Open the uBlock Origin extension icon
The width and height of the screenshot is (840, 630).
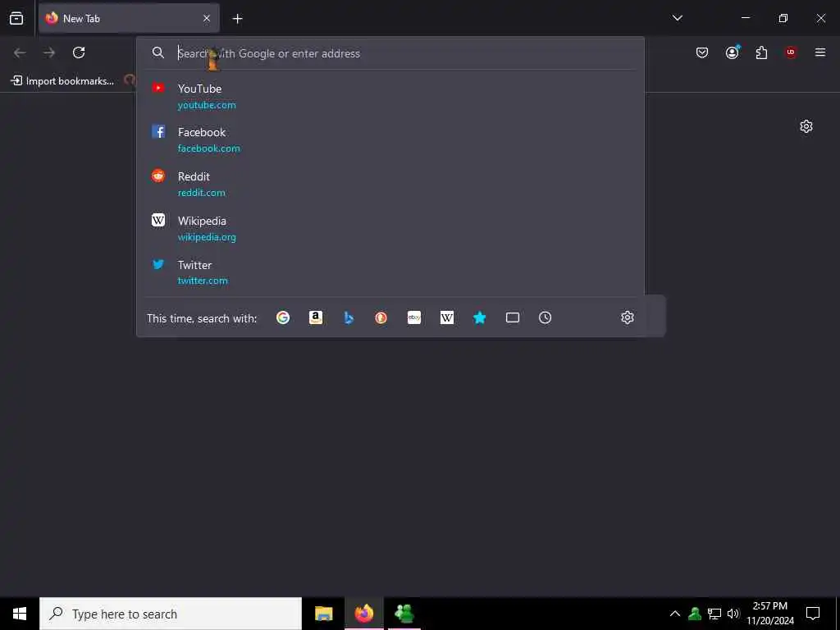pyautogui.click(x=791, y=52)
